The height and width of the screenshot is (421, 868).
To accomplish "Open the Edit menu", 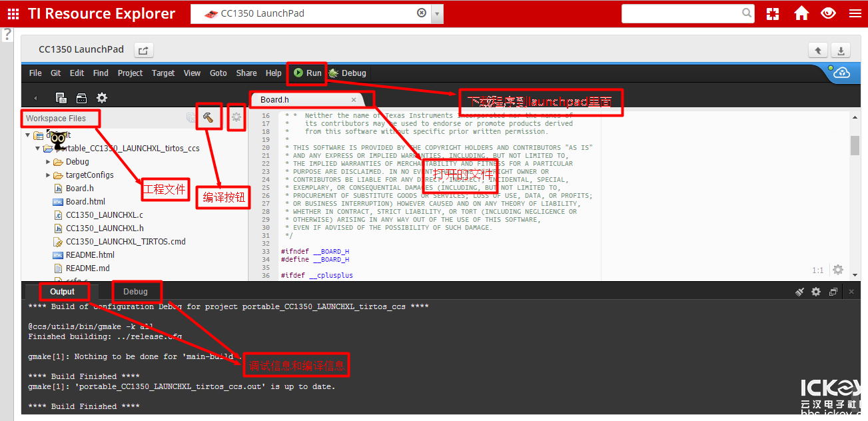I will point(77,73).
